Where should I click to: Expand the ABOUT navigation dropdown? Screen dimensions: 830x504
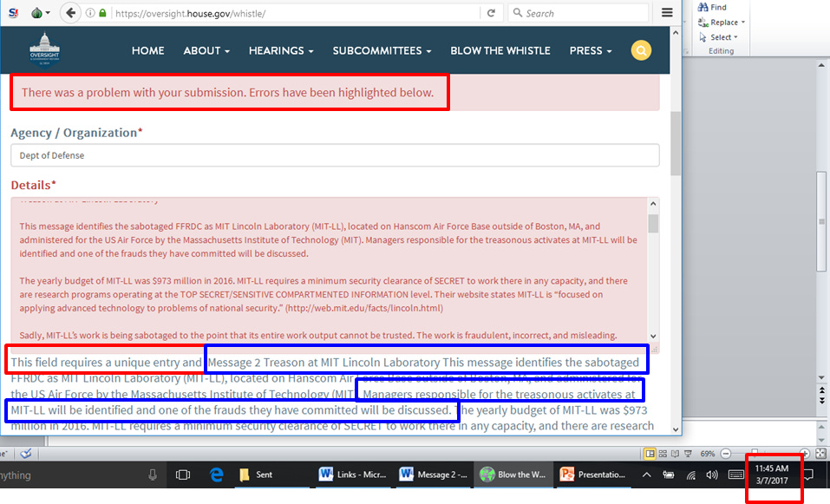206,51
